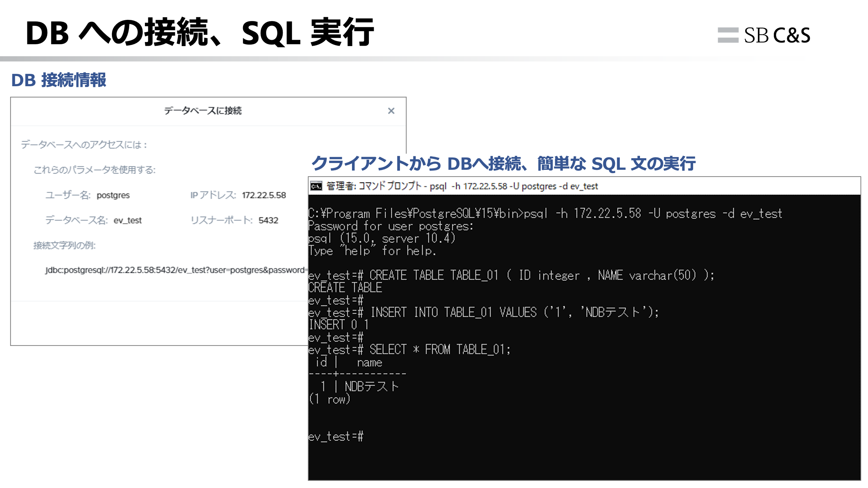Image resolution: width=868 pixels, height=488 pixels.
Task: Click the command prompt title bar text
Action: coord(462,186)
